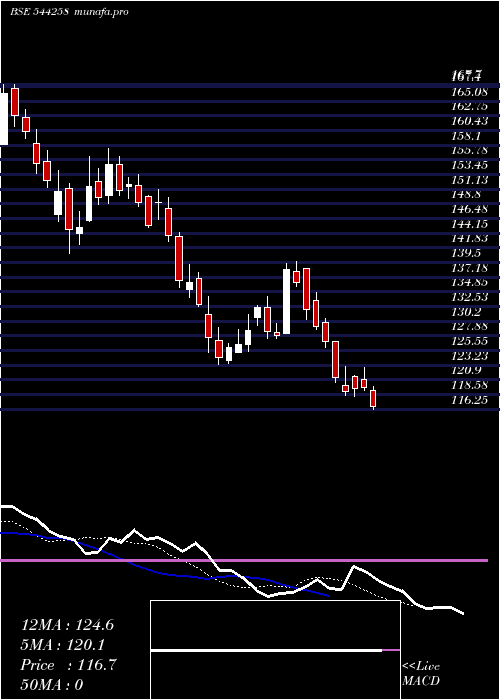The width and height of the screenshot is (500, 700).
Task: Select the 160.43 price axis label
Action: click(x=470, y=121)
